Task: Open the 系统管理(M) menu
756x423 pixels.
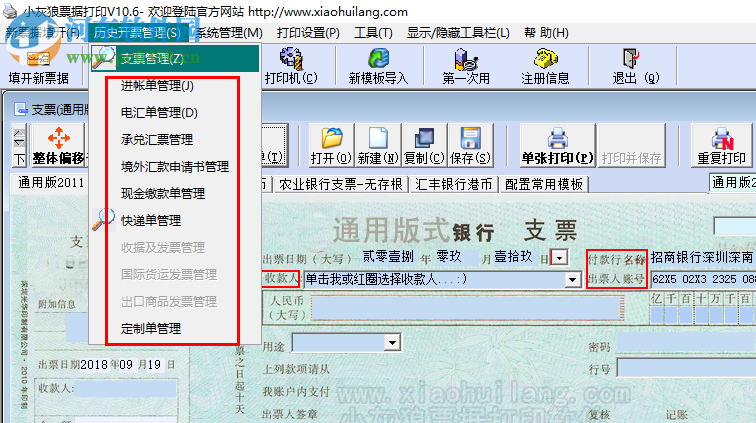Action: (229, 33)
